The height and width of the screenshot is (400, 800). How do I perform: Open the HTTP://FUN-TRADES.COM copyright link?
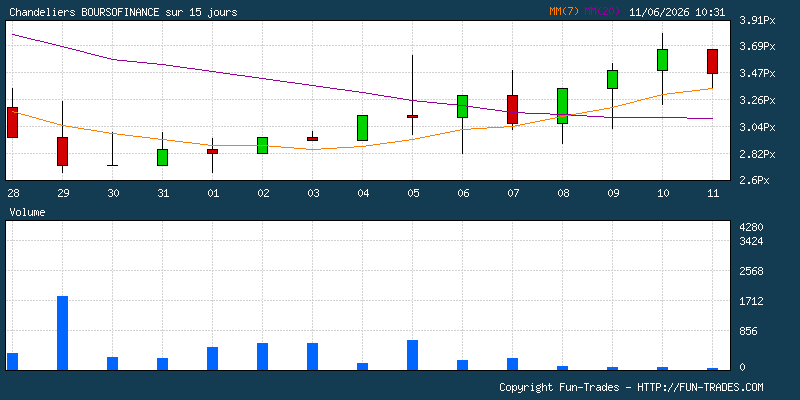[701, 387]
